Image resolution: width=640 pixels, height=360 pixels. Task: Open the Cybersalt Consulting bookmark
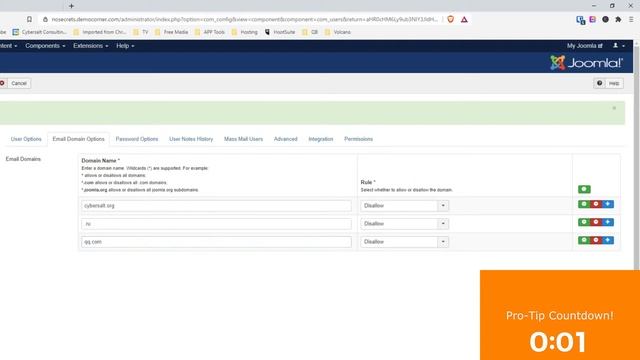pyautogui.click(x=39, y=32)
